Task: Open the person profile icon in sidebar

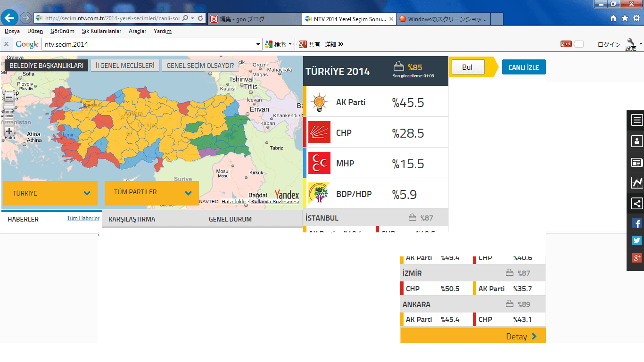Action: click(637, 141)
